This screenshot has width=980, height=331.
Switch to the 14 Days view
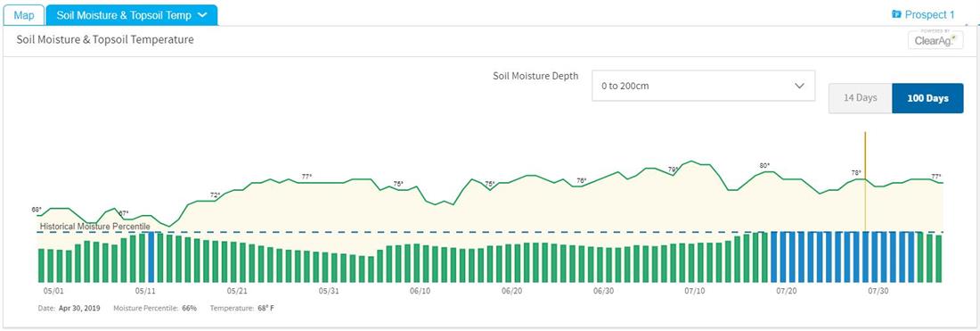(x=860, y=98)
